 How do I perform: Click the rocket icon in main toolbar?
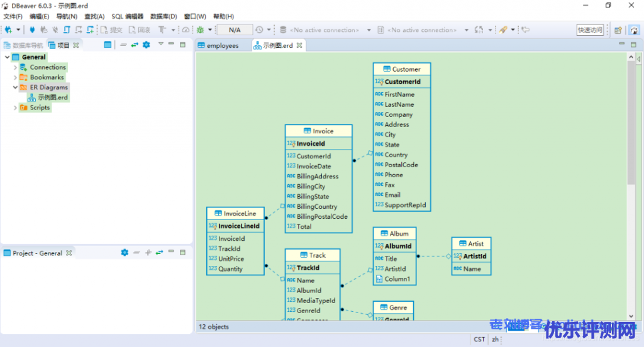[503, 30]
